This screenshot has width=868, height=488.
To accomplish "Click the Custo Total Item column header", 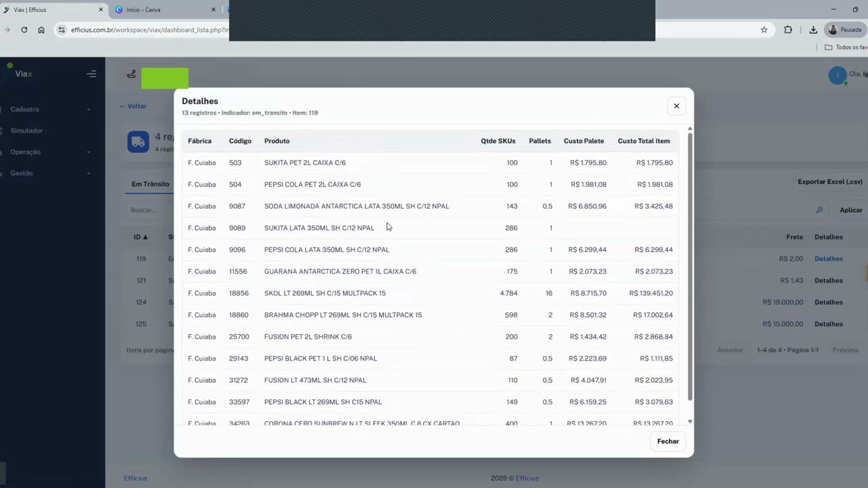I will (644, 141).
